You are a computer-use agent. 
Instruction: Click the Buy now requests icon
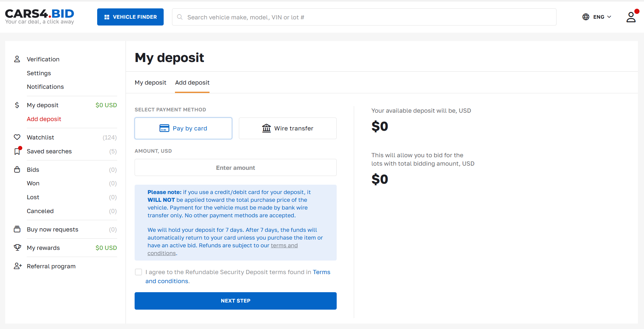pyautogui.click(x=17, y=229)
